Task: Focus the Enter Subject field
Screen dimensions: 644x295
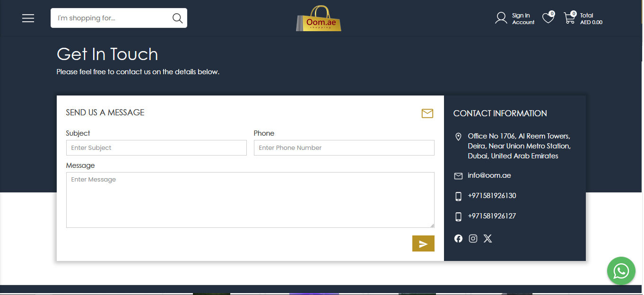Action: [156, 148]
